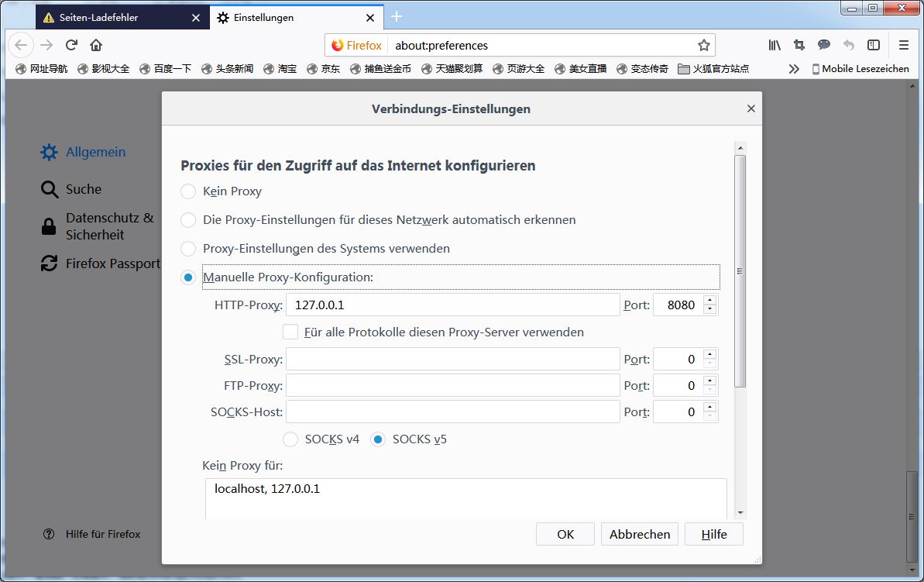
Task: Click the forward navigation arrow
Action: point(46,45)
